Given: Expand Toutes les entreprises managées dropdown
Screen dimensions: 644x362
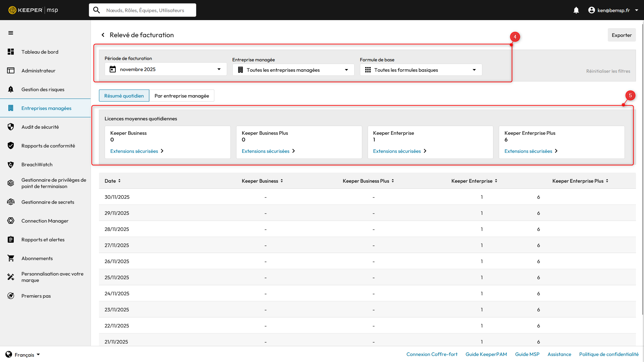Looking at the screenshot, I should pos(293,70).
